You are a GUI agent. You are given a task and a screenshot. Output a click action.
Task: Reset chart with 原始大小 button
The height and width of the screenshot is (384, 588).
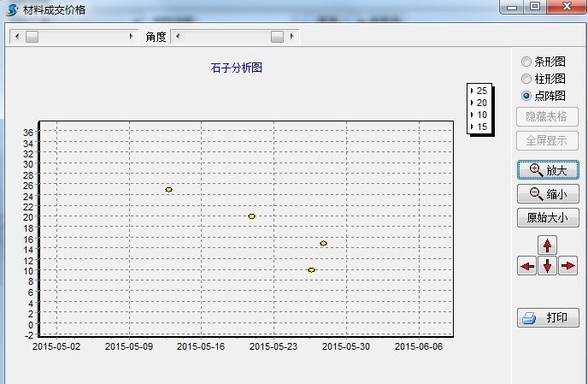click(548, 217)
